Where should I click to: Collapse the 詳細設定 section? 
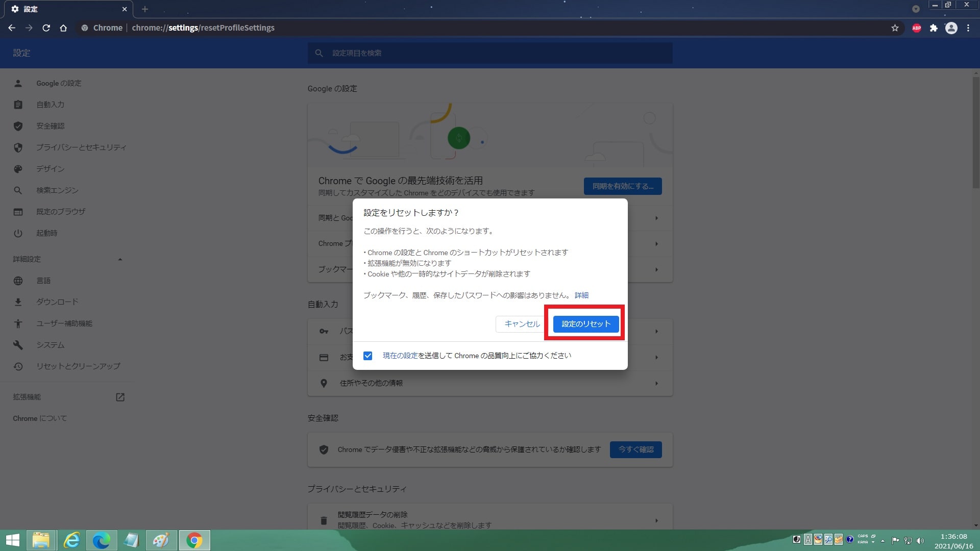(x=67, y=259)
